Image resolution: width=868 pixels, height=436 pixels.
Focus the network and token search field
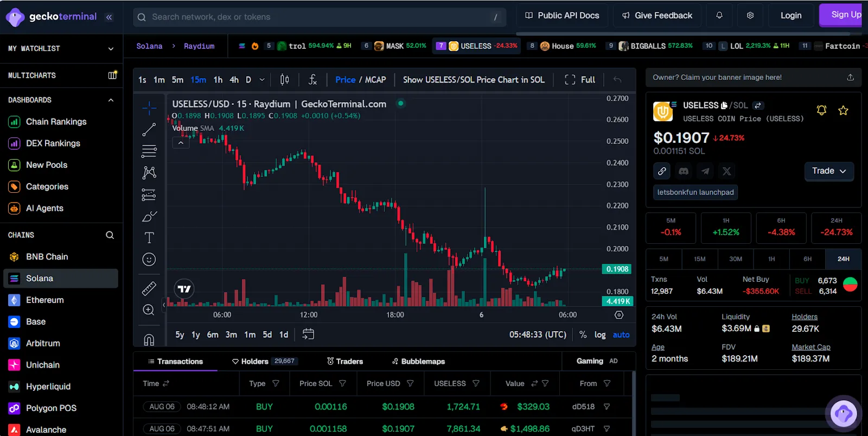pos(320,17)
